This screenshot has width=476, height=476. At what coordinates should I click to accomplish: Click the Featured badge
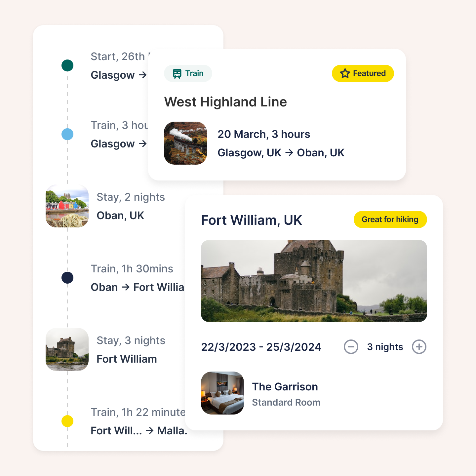(x=363, y=73)
